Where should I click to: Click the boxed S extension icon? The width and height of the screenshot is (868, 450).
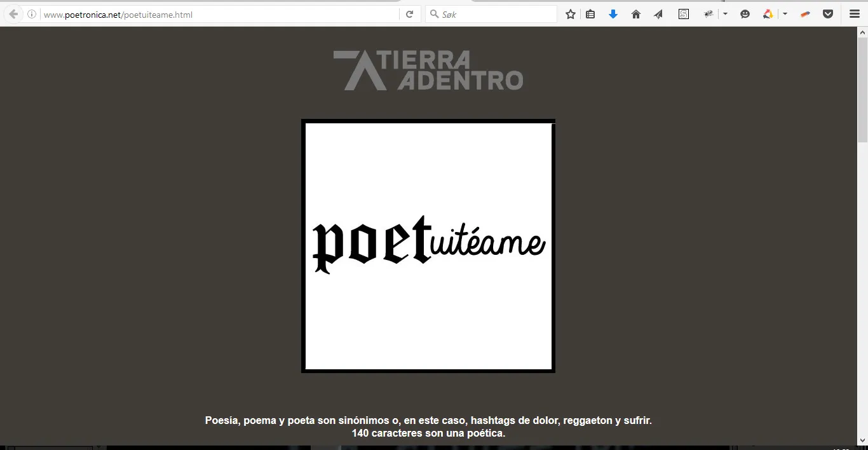click(684, 14)
